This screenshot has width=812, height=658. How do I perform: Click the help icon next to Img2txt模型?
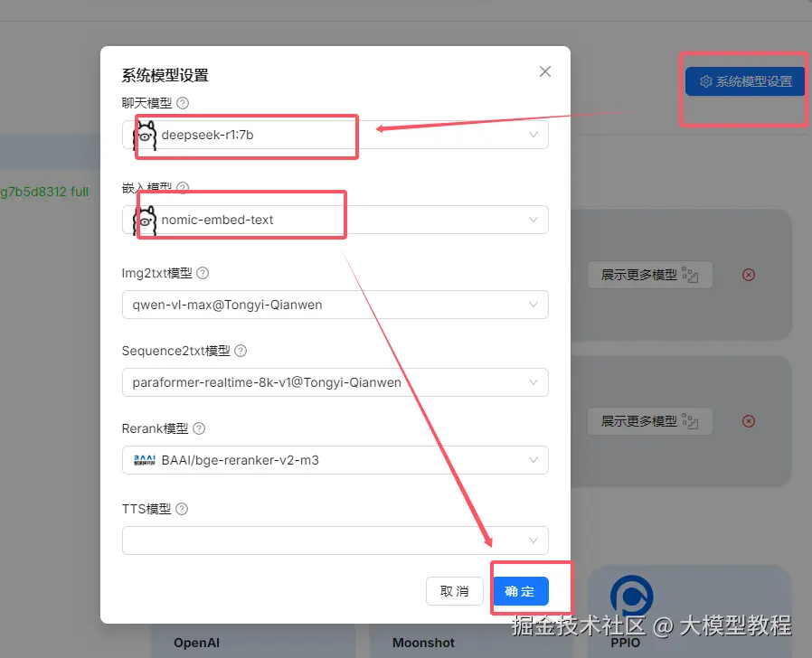[x=203, y=273]
